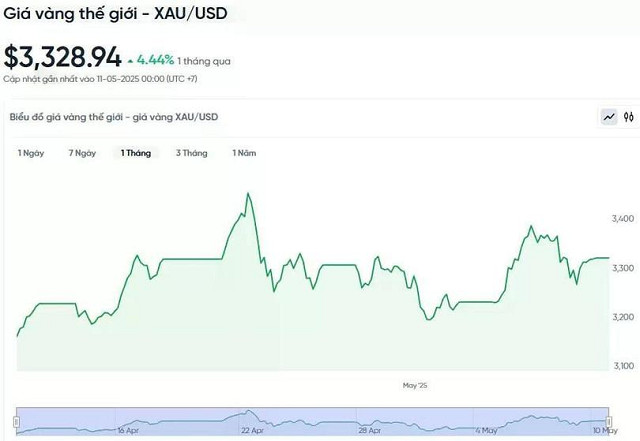Image resolution: width=640 pixels, height=441 pixels.
Task: Click the 22 Apr navigator label
Action: 252,430
